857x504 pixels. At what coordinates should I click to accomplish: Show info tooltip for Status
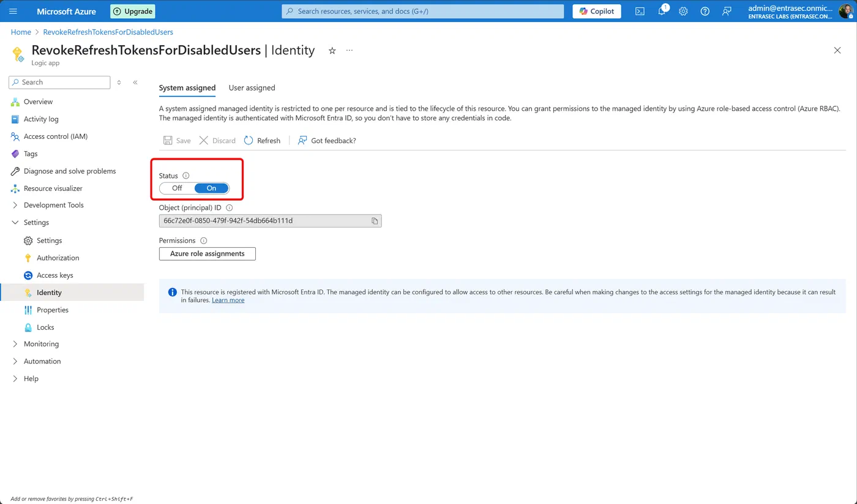[x=186, y=176]
